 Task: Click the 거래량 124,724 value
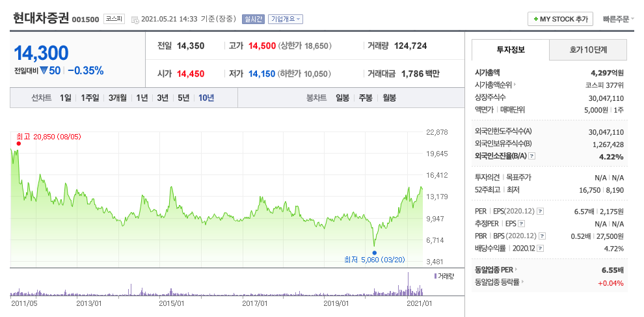[x=410, y=46]
